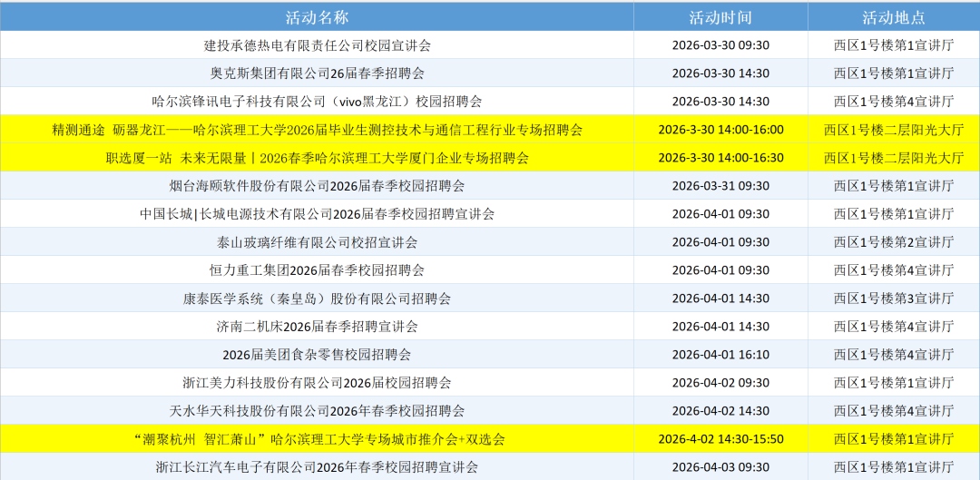Click the location for 济南二机床 row

pos(894,327)
